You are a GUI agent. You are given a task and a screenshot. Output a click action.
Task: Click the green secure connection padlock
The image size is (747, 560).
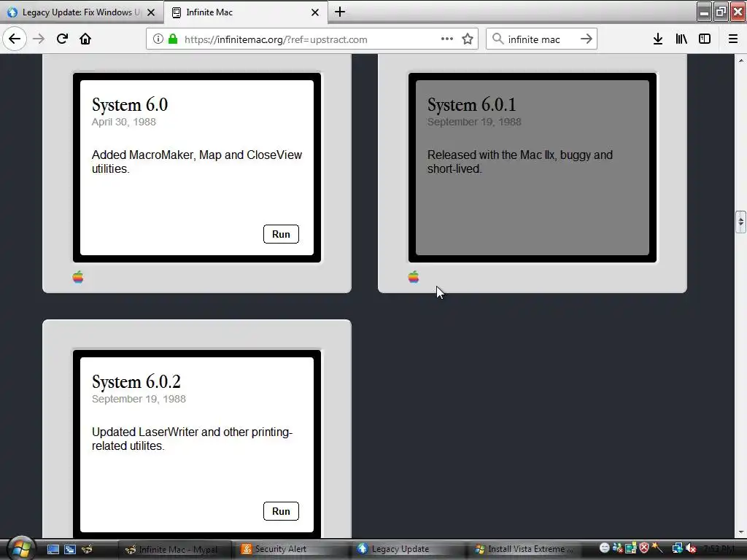pyautogui.click(x=173, y=39)
